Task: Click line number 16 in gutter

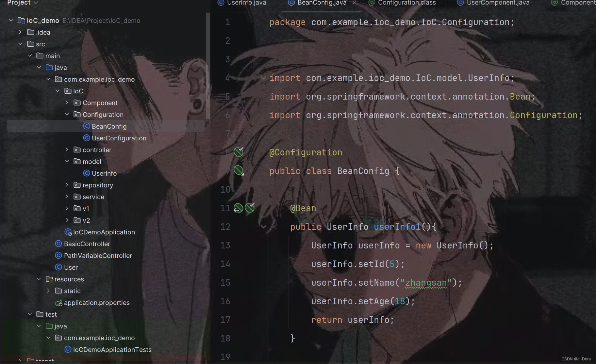Action: click(x=225, y=301)
